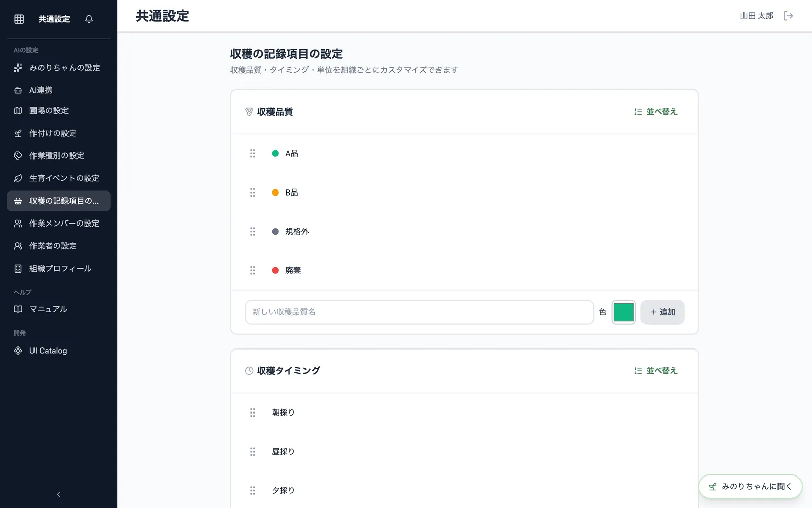Click the logout icon next to 山田 太郎
Screen dimensions: 812x508
[x=788, y=16]
